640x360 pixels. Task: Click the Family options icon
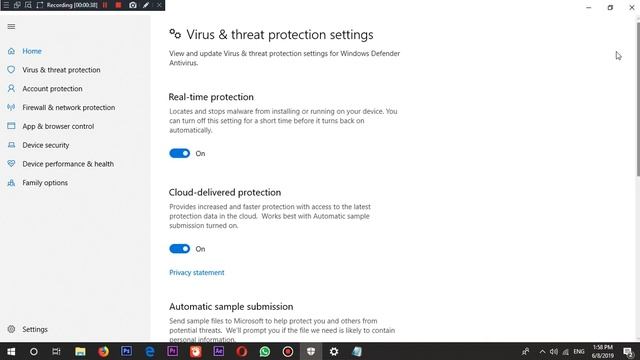(11, 183)
